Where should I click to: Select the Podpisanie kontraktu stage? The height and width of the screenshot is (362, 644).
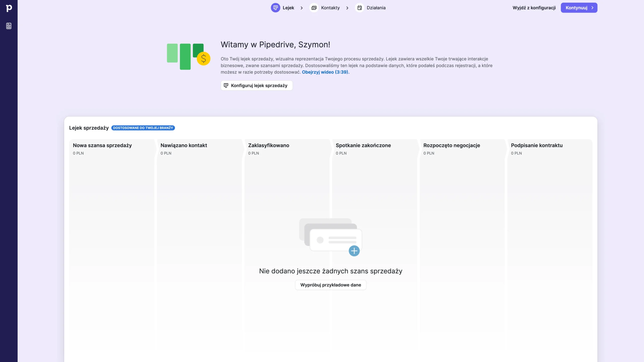537,145
